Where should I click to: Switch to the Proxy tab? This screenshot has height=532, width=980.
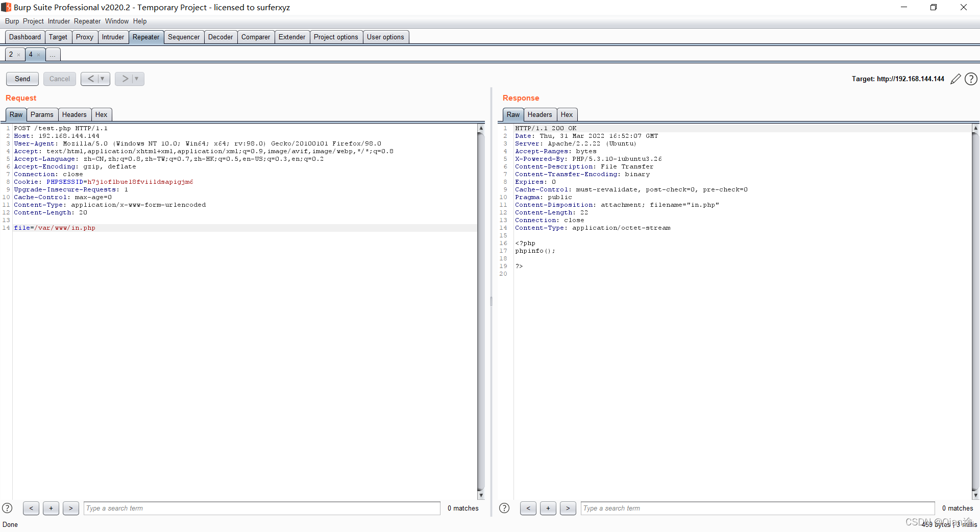click(85, 37)
